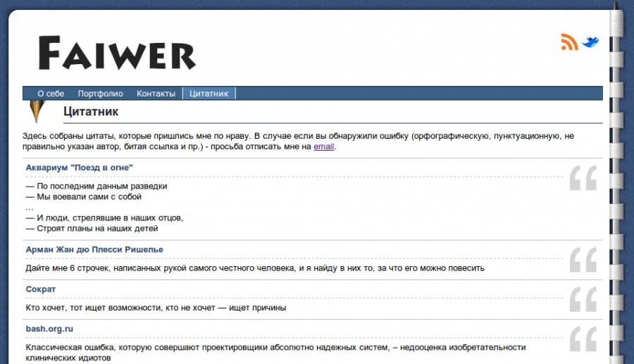Click quote mark icon beside Сократ quote

tap(583, 299)
